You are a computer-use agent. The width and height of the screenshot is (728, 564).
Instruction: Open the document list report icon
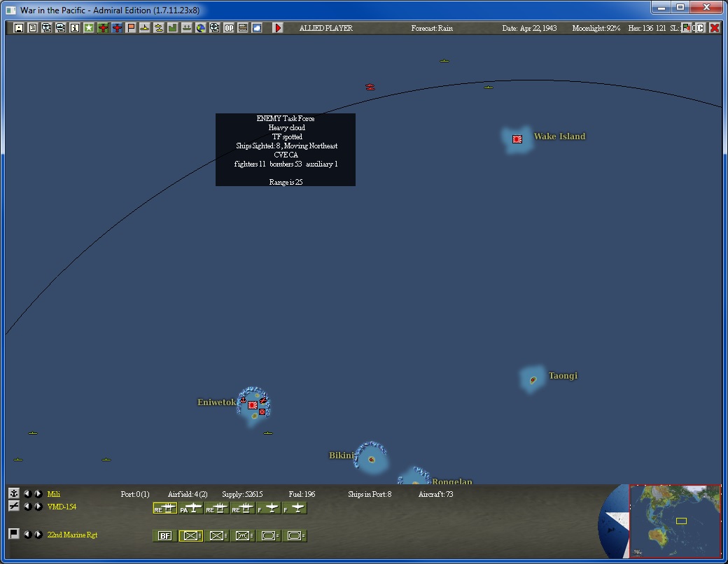click(x=32, y=28)
